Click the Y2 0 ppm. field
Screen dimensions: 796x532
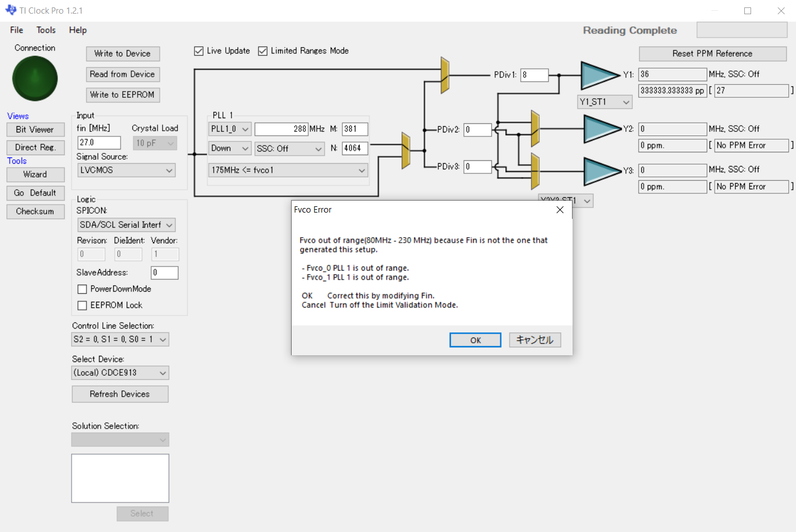coord(673,146)
